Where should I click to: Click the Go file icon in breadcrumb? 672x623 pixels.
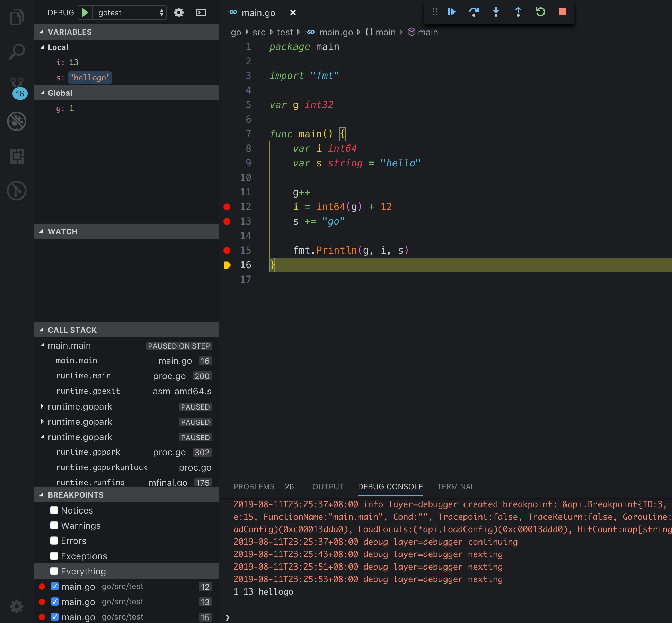(x=310, y=32)
